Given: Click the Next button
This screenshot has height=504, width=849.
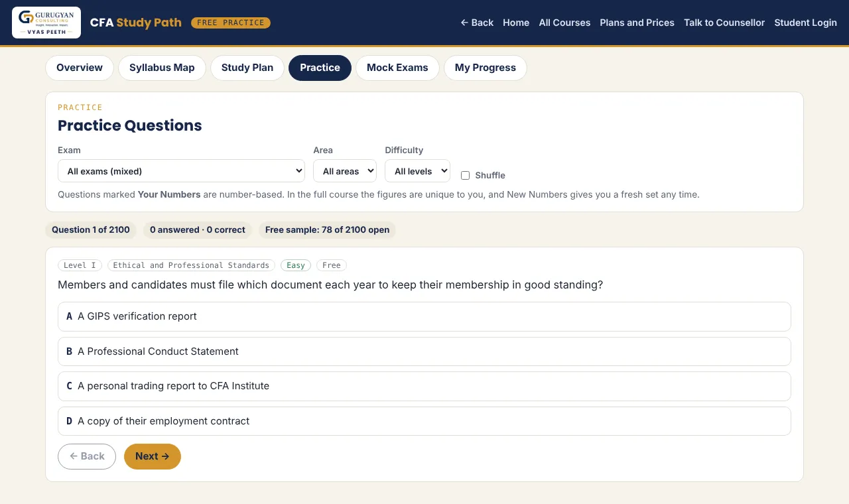Looking at the screenshot, I should pyautogui.click(x=153, y=456).
